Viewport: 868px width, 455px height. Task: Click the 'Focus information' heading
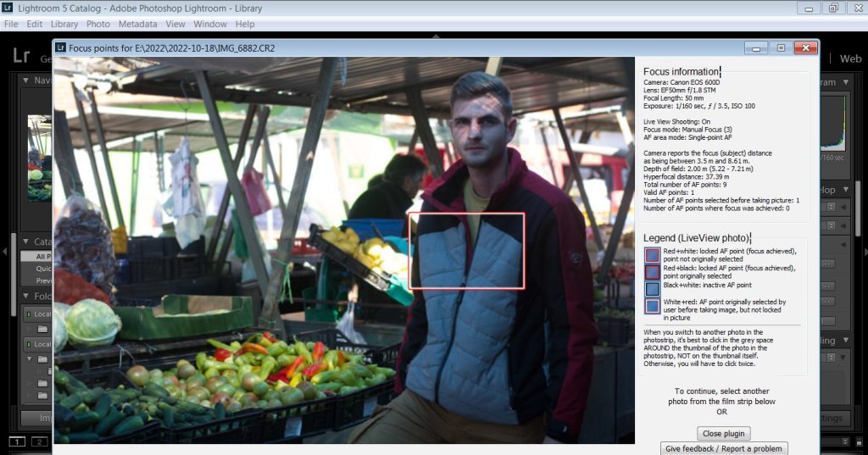click(681, 71)
